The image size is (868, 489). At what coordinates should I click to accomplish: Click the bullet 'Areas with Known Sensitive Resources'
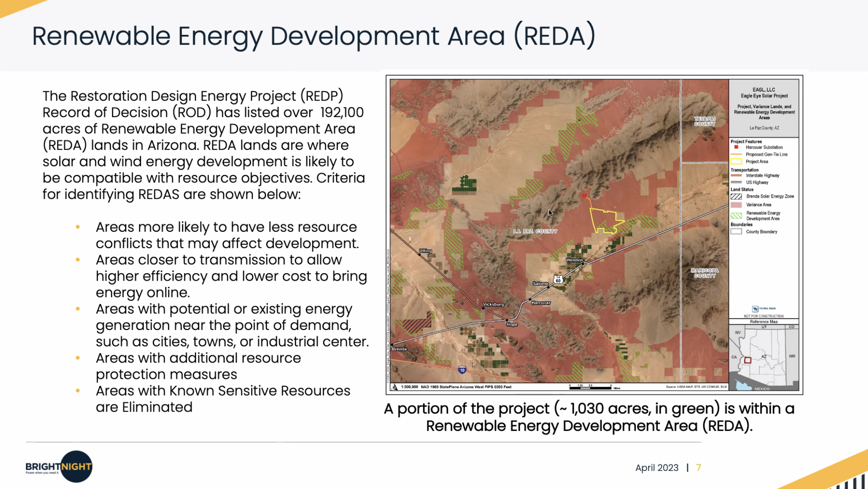223,399
